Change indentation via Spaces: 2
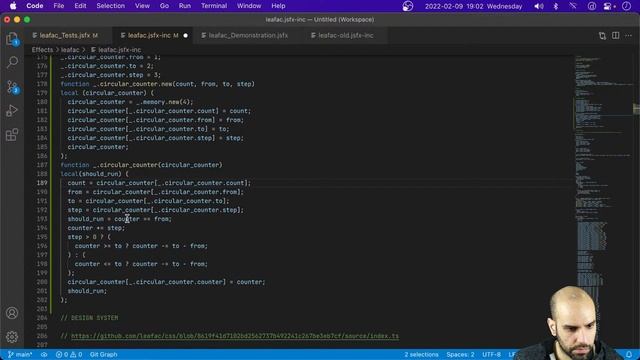640x360 pixels. tap(460, 354)
